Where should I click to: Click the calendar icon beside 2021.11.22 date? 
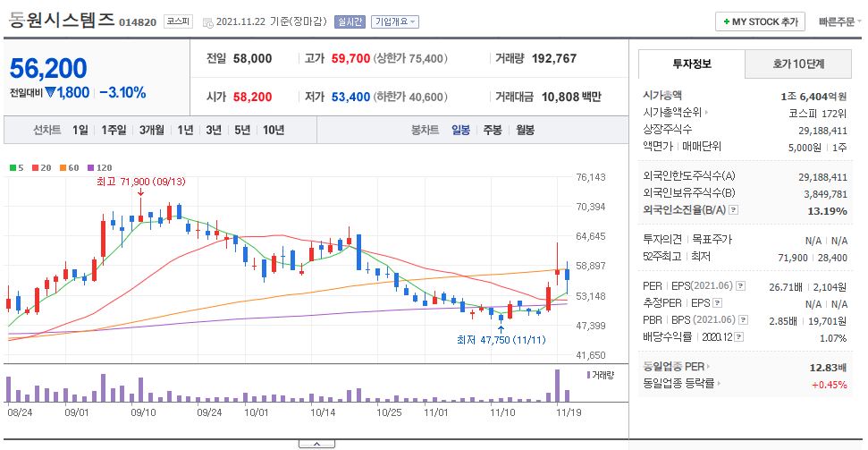tap(208, 22)
